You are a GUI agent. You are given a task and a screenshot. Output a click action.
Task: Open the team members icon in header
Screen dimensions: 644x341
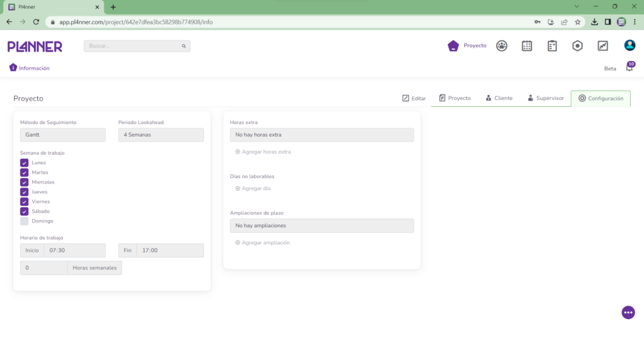click(501, 46)
